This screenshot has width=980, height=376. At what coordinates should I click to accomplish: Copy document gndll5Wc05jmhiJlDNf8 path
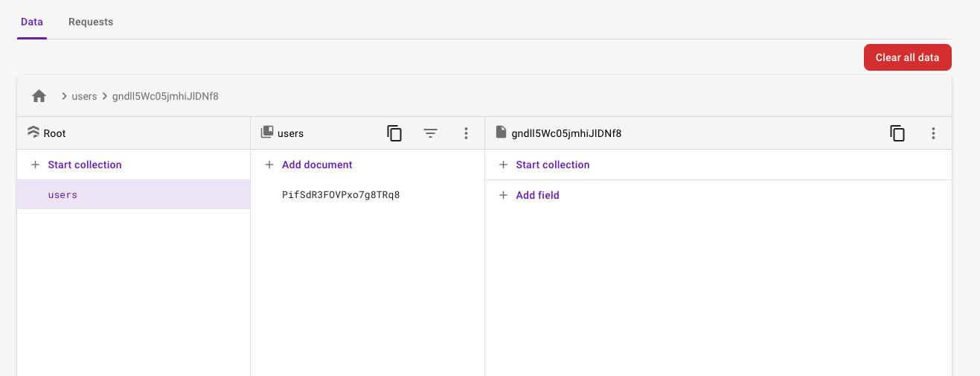pos(897,133)
